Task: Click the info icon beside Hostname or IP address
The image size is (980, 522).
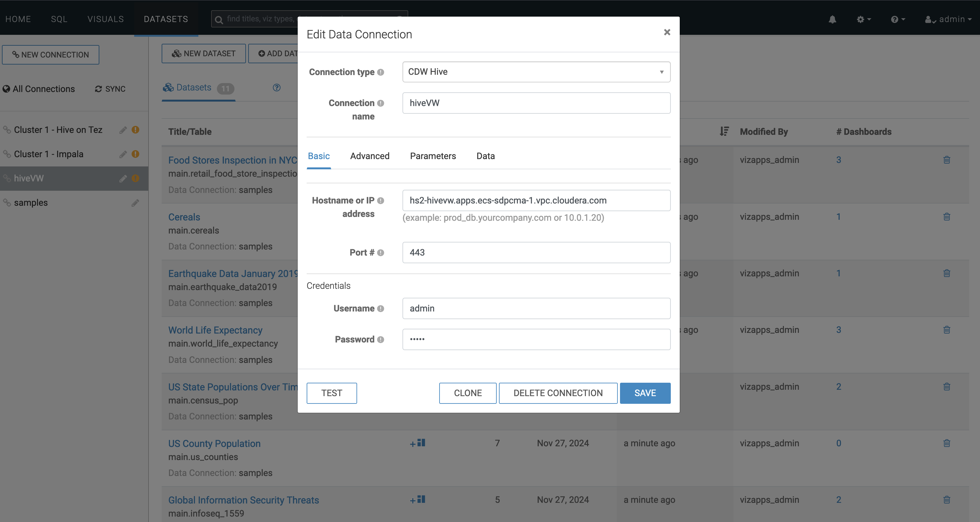Action: point(380,201)
